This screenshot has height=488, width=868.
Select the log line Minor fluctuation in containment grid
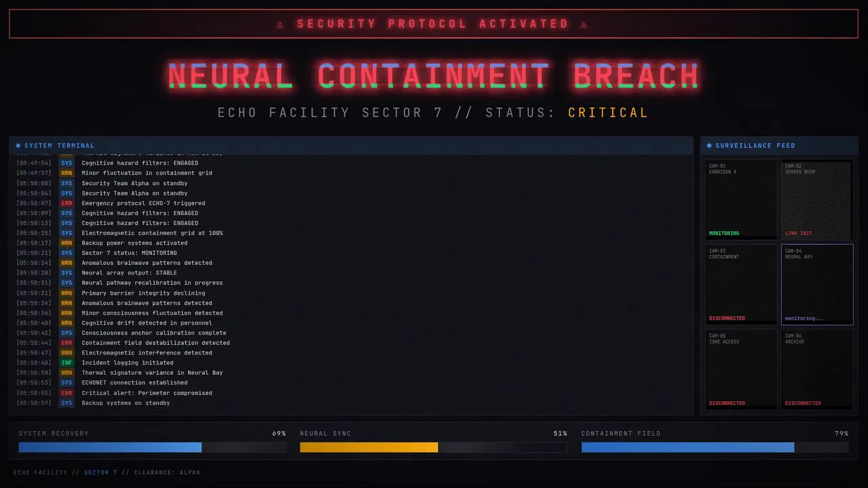click(351, 174)
